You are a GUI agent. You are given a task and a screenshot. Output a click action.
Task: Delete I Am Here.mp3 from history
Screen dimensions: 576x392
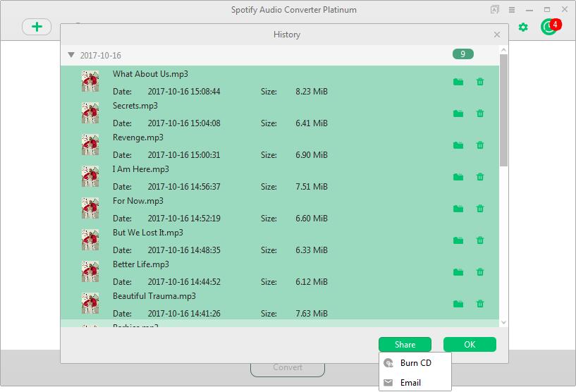[x=479, y=177]
